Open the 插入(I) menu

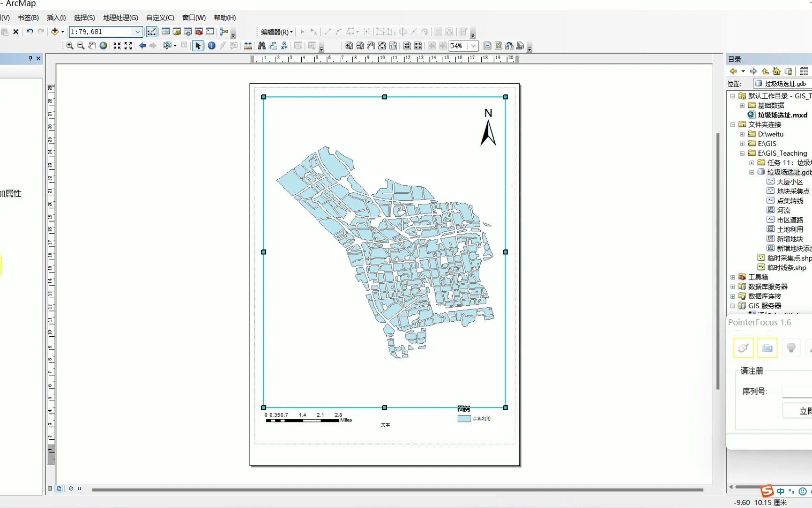(x=56, y=17)
